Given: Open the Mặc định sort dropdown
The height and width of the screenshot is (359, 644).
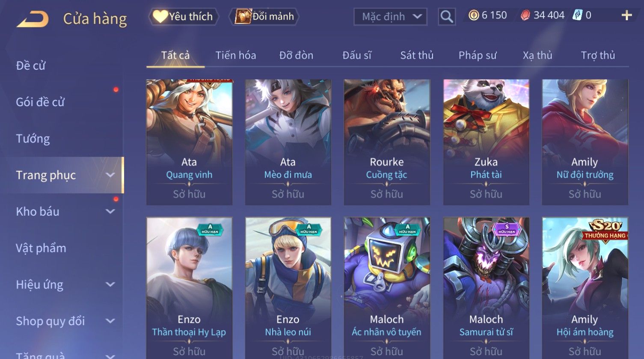Looking at the screenshot, I should pyautogui.click(x=390, y=17).
